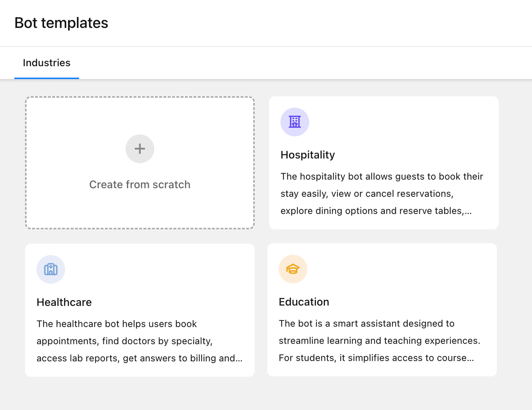Click 'appointments, find doctors by specialty' line
The image size is (532, 410).
pyautogui.click(x=124, y=341)
